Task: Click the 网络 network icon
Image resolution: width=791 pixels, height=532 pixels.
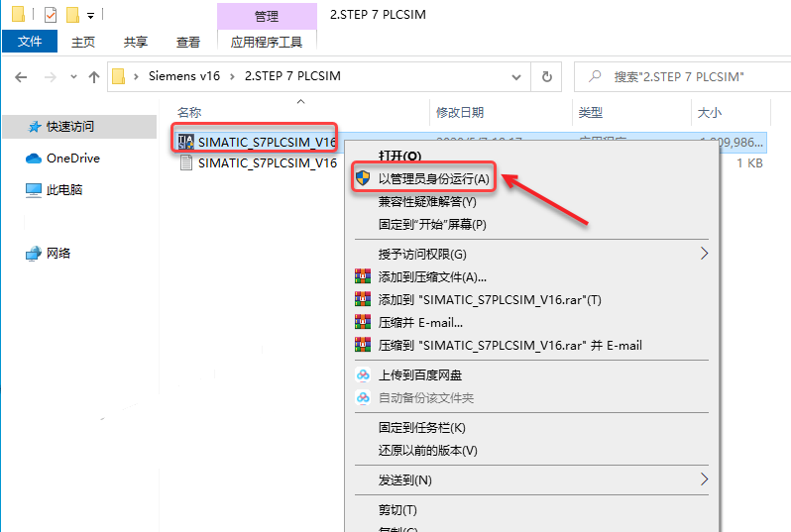Action: click(34, 254)
